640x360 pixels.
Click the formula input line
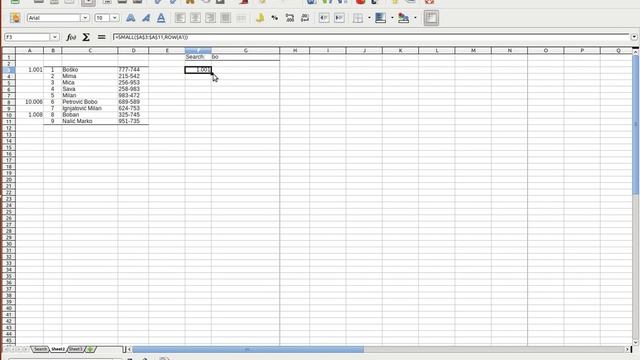[x=371, y=37]
